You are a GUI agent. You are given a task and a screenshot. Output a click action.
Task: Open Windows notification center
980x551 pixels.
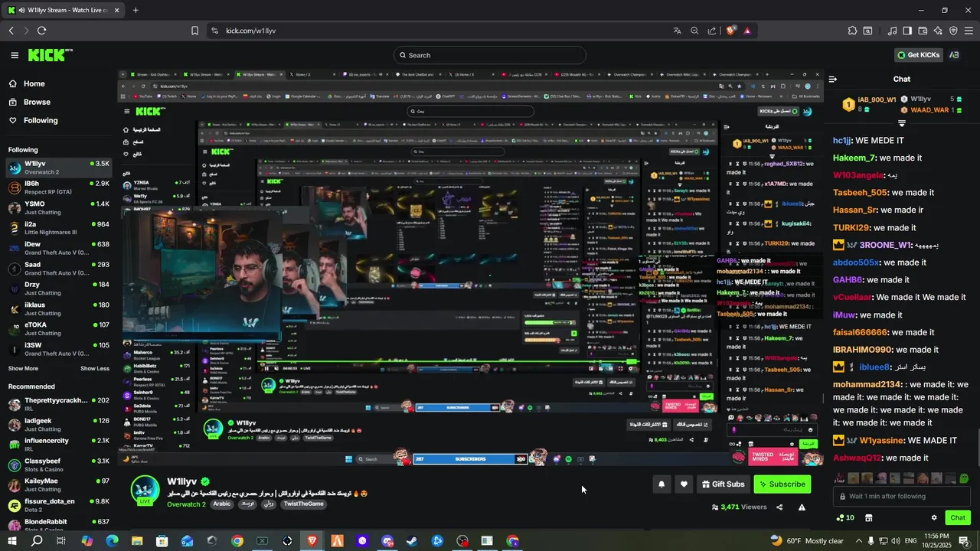(x=964, y=541)
